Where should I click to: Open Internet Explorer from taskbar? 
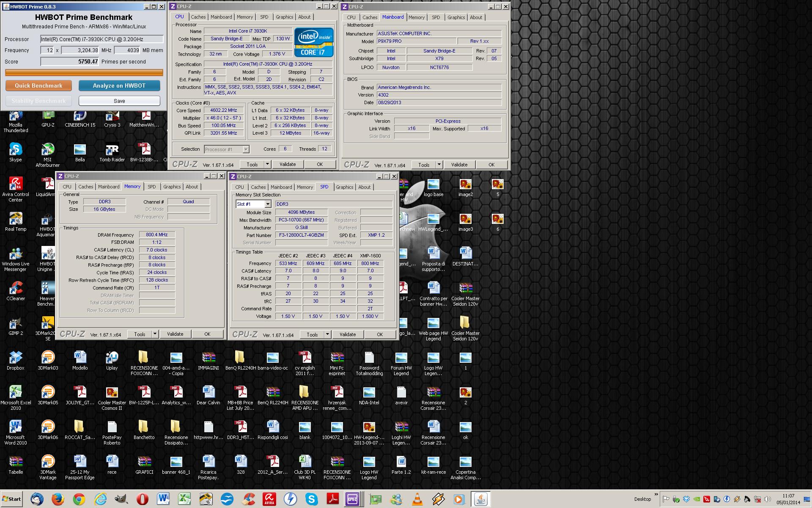(100, 499)
